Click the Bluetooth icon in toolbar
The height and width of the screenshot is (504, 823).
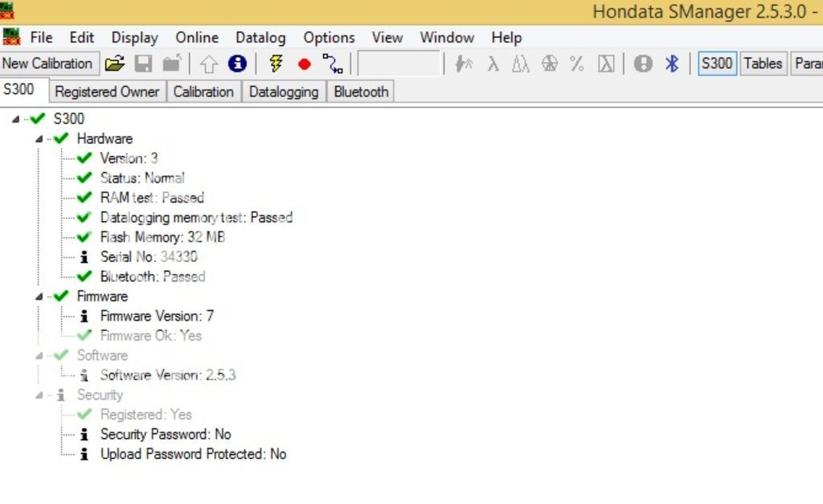pos(672,64)
